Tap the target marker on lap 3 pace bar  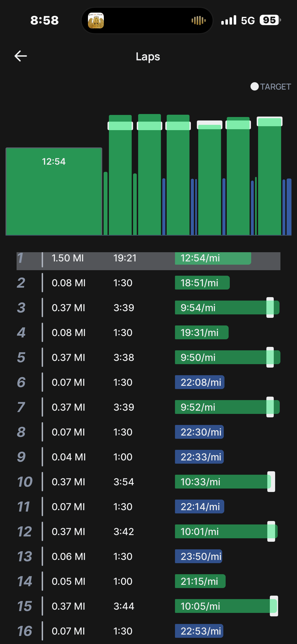coord(270,307)
